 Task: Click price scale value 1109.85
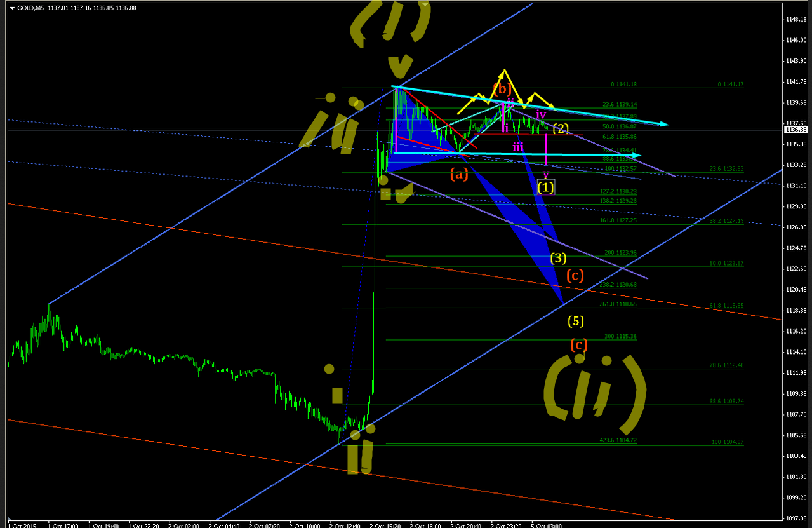[x=795, y=393]
